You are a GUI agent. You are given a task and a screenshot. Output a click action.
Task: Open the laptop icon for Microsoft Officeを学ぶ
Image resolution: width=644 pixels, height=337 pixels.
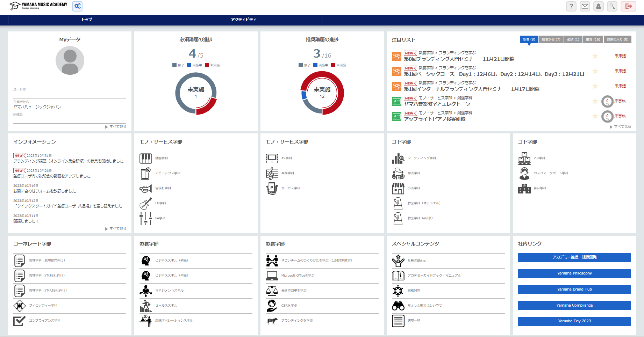click(272, 276)
